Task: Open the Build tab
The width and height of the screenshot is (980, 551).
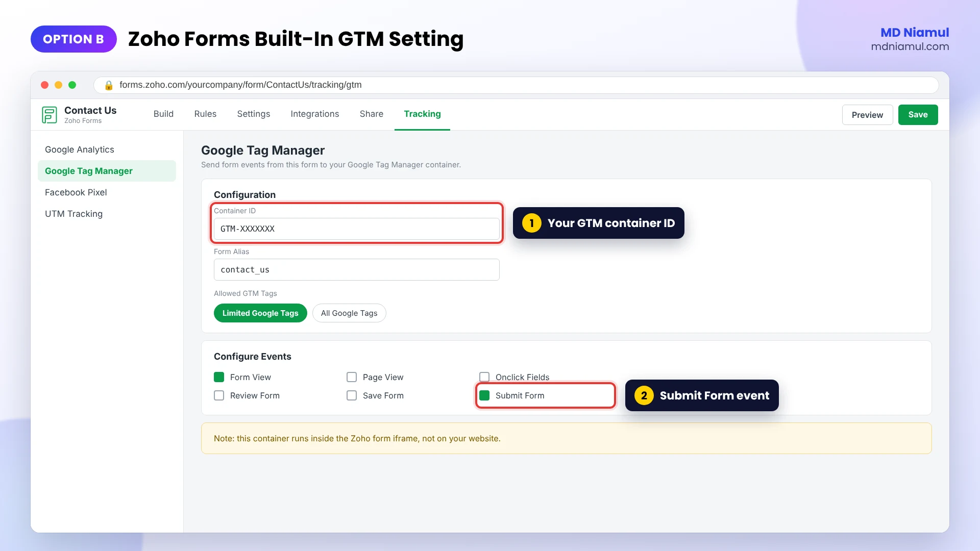Action: [x=163, y=114]
